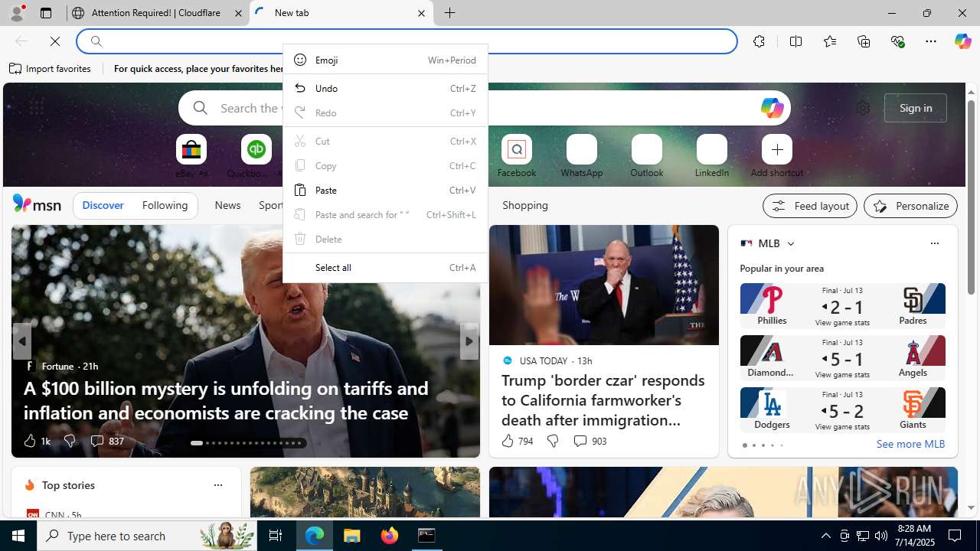
Task: Open the Extensions puzzle icon
Action: 759,41
